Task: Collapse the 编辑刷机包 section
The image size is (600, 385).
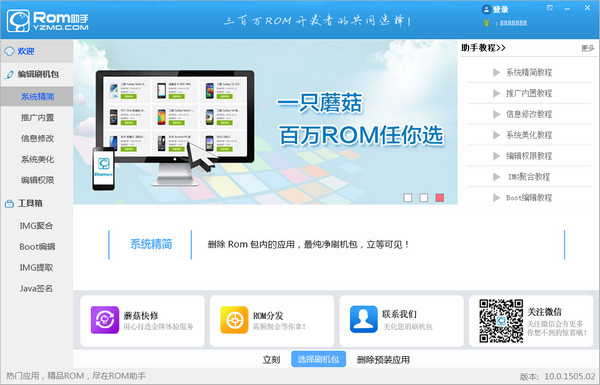Action: click(37, 74)
